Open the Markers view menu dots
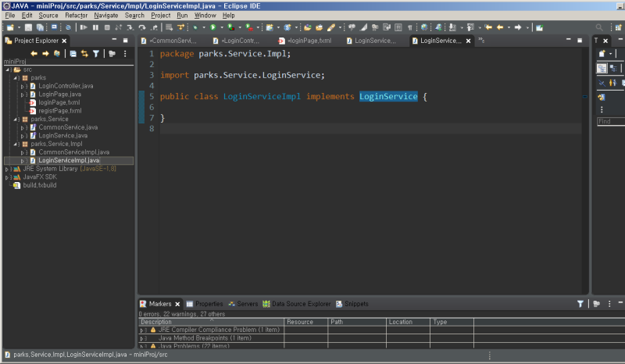Screen dimensions: 625x364 pyautogui.click(x=609, y=304)
